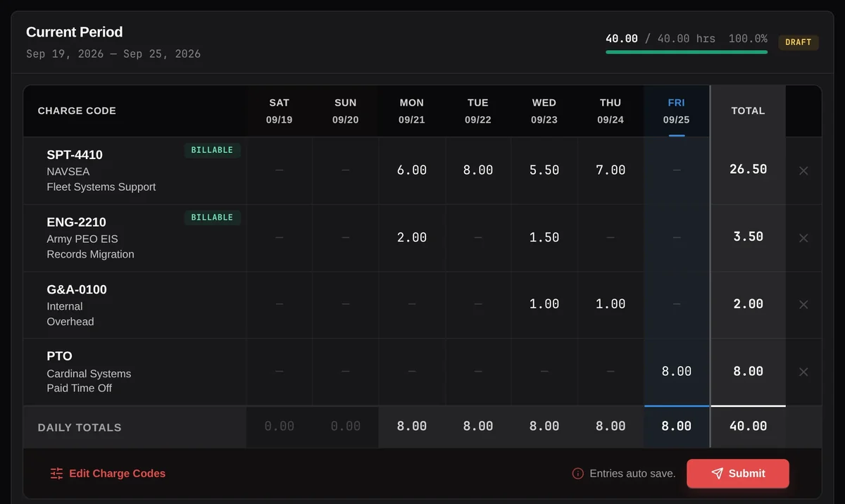845x504 pixels.
Task: Click the DAILY TOTALS label
Action: coord(80,427)
